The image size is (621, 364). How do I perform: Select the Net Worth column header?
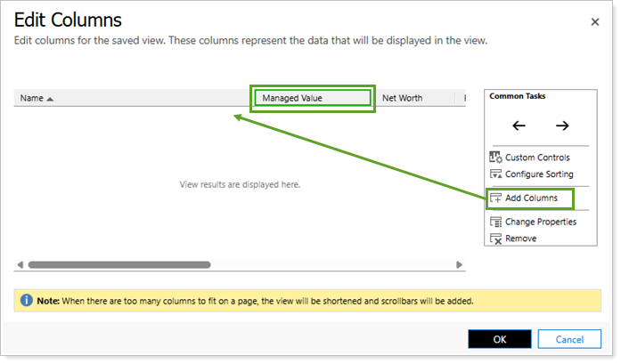[x=402, y=98]
